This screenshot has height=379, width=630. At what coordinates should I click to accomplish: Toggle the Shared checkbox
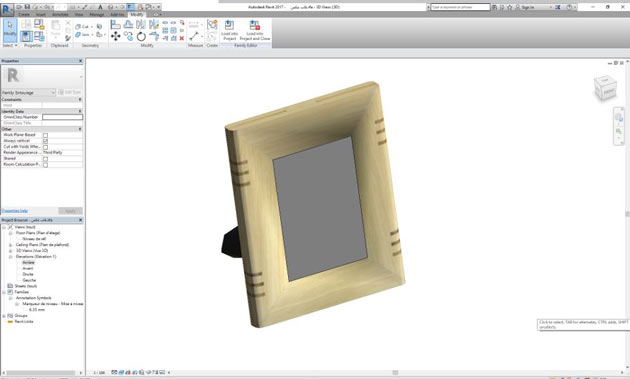coord(45,159)
